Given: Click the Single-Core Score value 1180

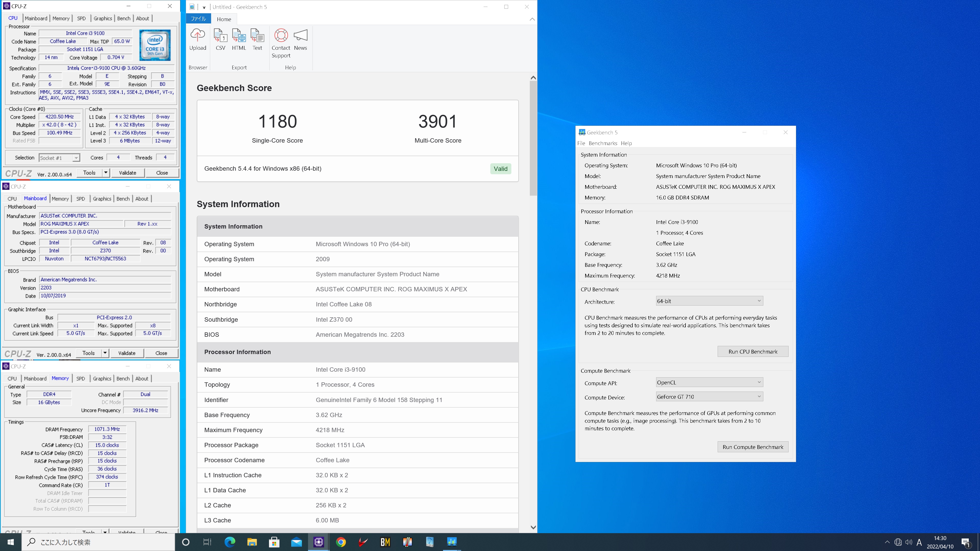Looking at the screenshot, I should 277,122.
